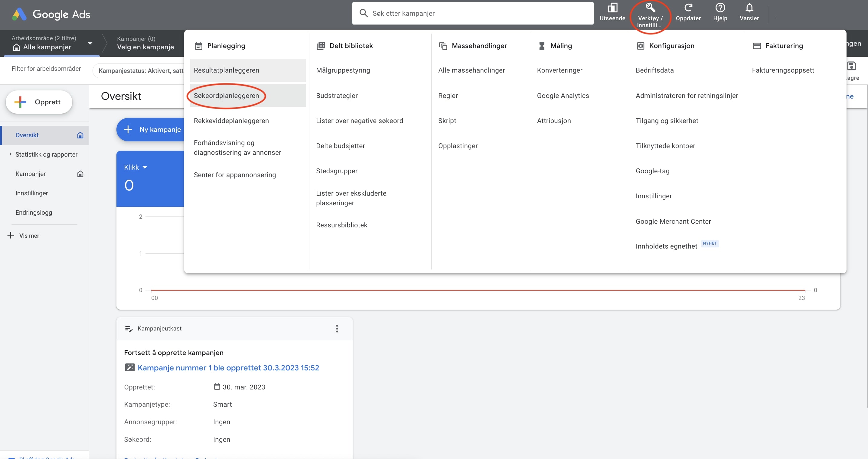
Task: Select Søkeordplanleggeren from the Planlegging menu
Action: (x=226, y=96)
